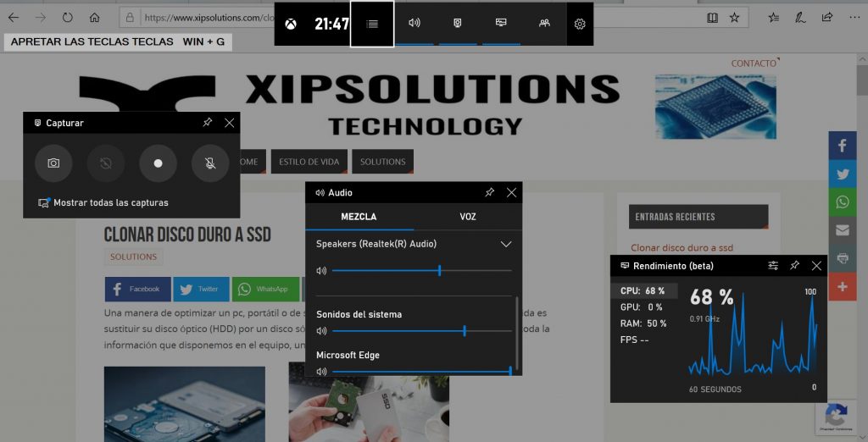Open the widget menu list icon
868x442 pixels.
click(x=372, y=24)
